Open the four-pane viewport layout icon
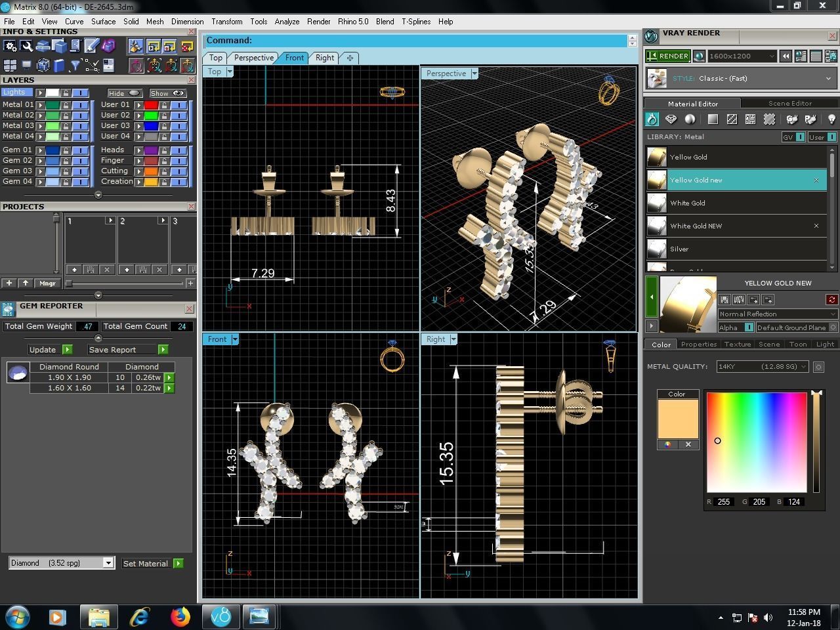 click(10, 65)
